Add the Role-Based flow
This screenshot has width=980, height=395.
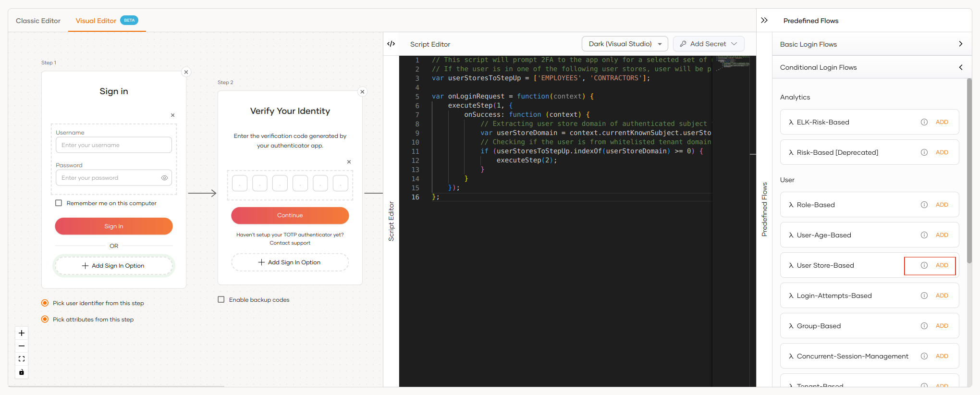pos(942,205)
